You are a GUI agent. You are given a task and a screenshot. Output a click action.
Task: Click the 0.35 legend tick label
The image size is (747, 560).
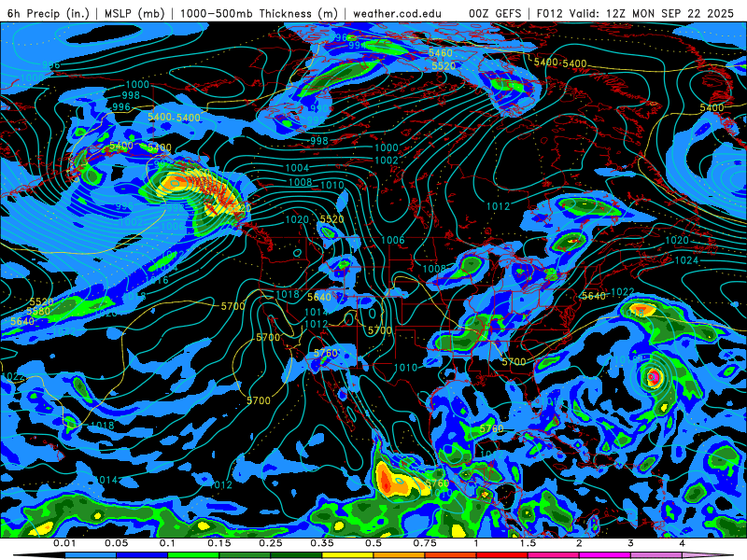[x=322, y=543]
